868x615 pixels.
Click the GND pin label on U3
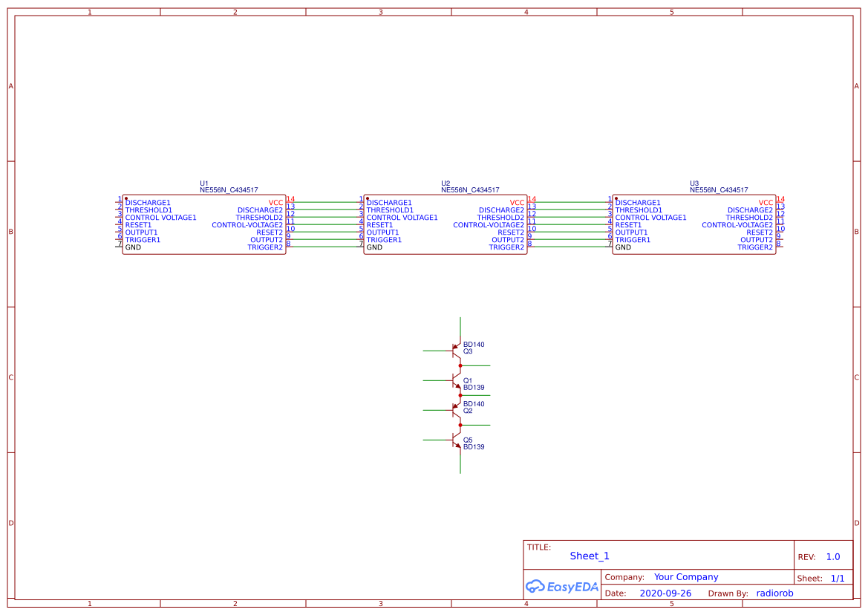(623, 247)
